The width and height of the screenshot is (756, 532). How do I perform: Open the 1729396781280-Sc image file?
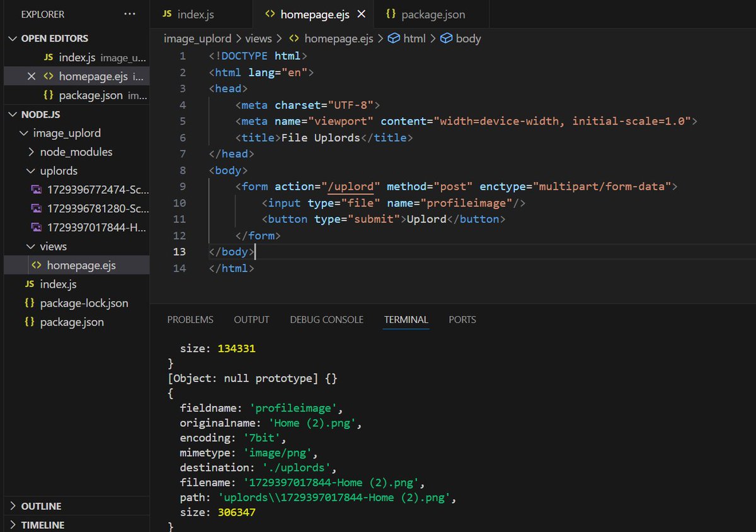click(x=76, y=208)
